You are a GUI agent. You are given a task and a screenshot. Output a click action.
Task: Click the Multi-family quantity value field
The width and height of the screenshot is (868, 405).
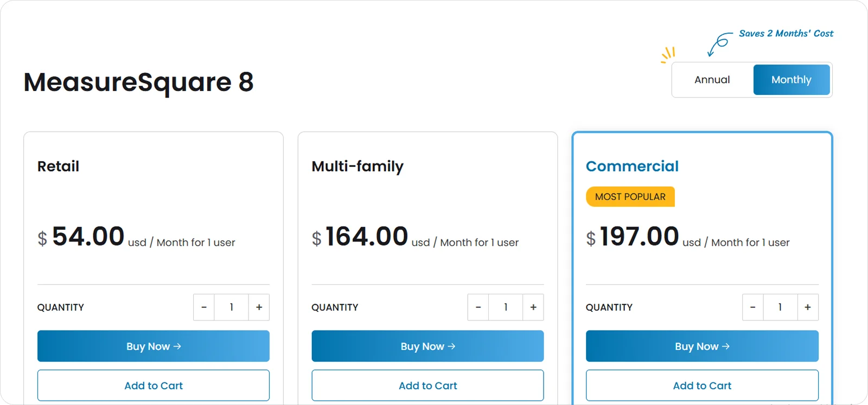pos(506,307)
